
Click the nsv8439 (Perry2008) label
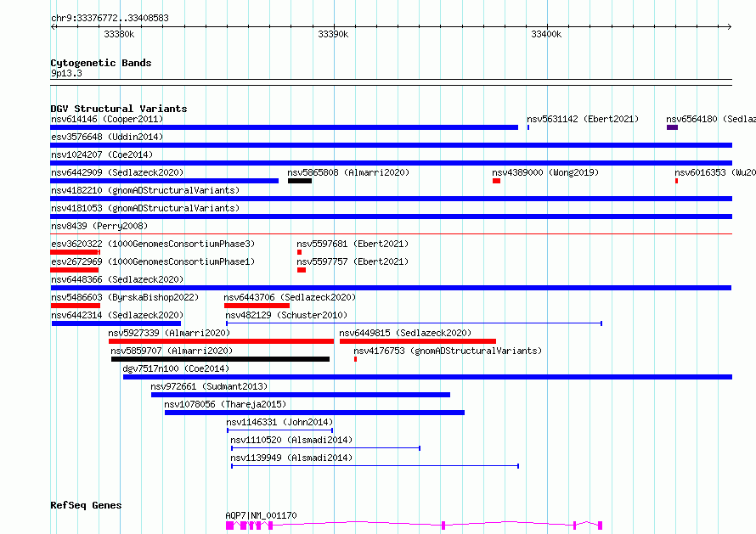[x=99, y=226]
